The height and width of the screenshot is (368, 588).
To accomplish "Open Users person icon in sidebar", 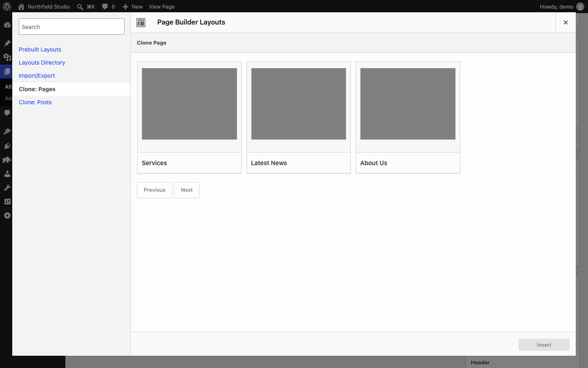I will [7, 174].
